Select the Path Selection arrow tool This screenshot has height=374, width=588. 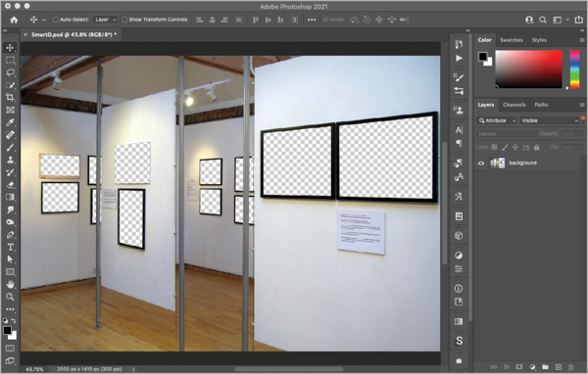pyautogui.click(x=10, y=259)
